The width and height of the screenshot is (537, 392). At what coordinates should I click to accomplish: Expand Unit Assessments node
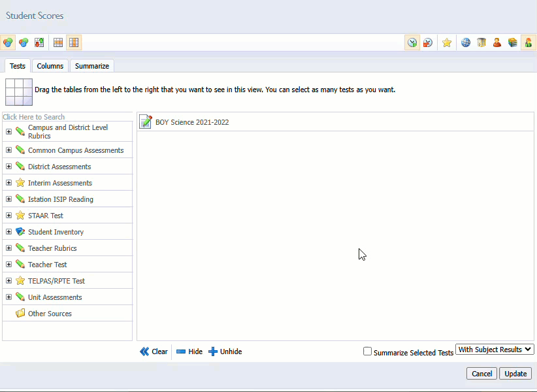click(9, 297)
